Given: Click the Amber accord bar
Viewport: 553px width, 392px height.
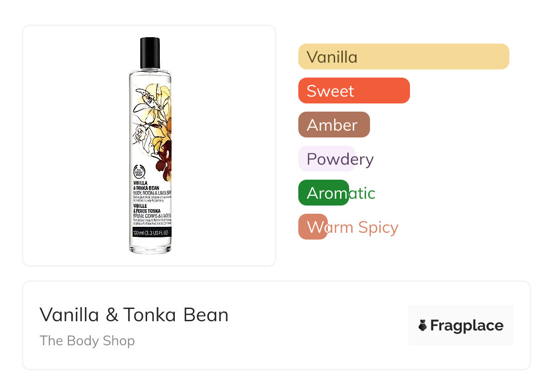Looking at the screenshot, I should click(334, 125).
